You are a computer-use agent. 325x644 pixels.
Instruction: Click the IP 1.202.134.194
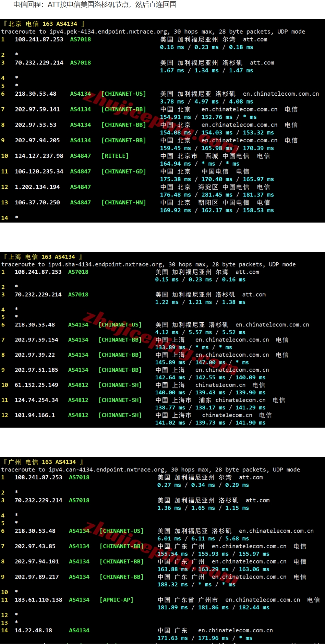37,187
